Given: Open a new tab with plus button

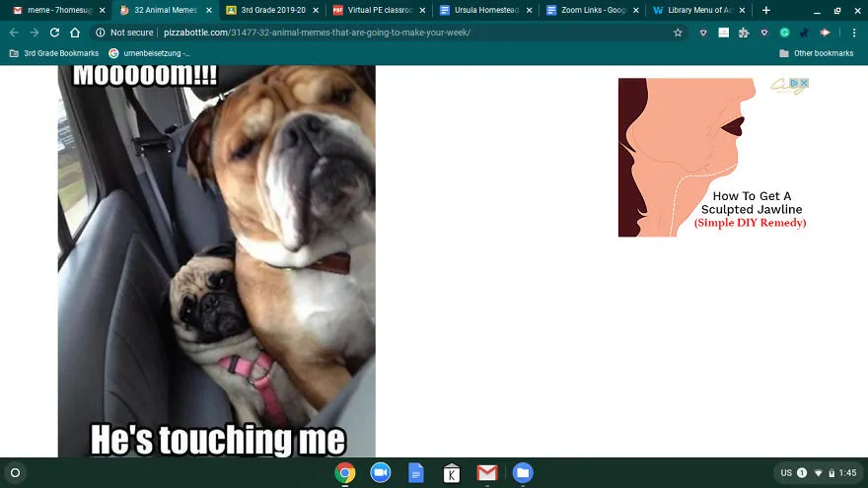Looking at the screenshot, I should pos(766,10).
